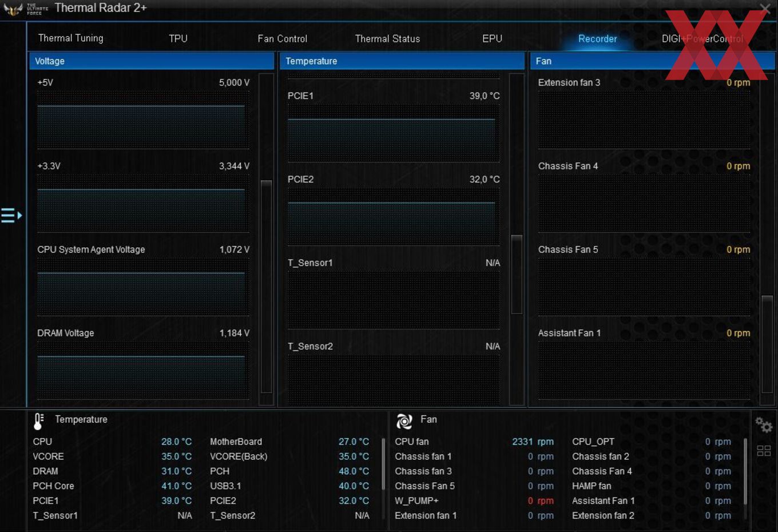Click the Voltage panel header

pos(152,61)
